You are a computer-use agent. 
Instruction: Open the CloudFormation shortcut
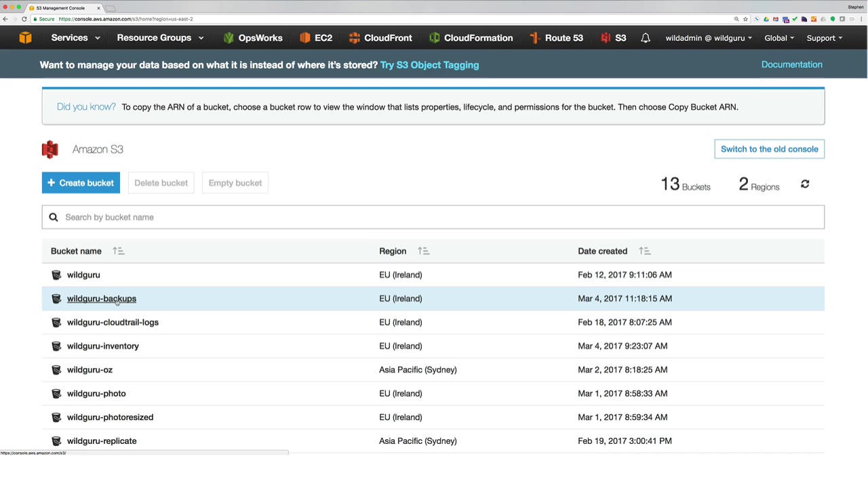click(471, 38)
